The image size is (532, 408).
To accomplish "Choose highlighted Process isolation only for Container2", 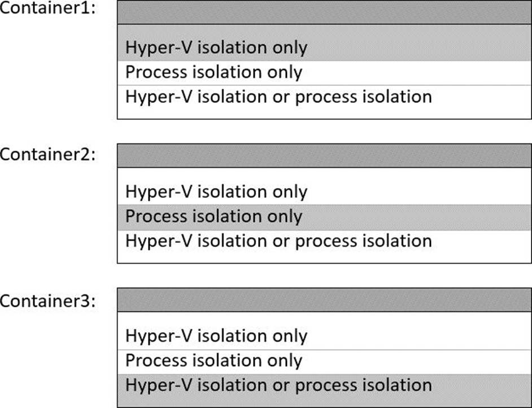I will click(324, 217).
